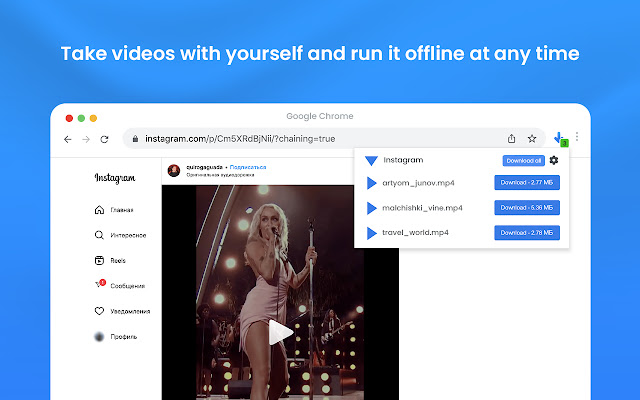Viewport: 640px width, 400px height.
Task: Play preview of malchishki_vine.mp4
Action: 371,208
